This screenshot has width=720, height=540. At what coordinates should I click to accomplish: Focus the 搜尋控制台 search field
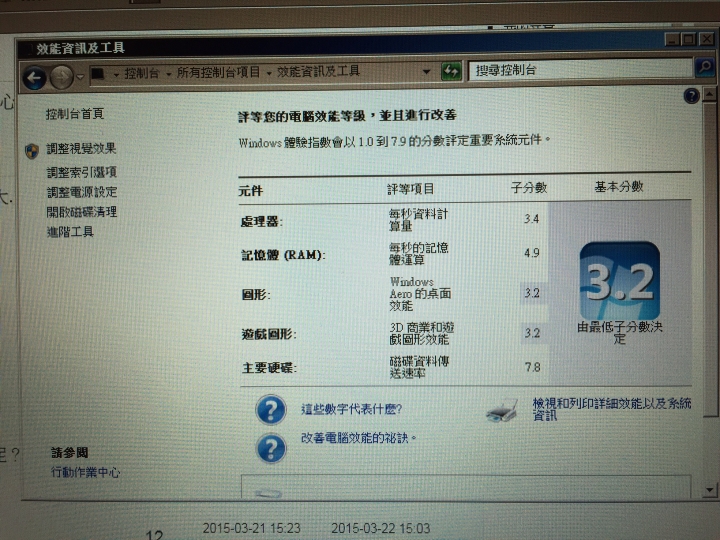(580, 70)
